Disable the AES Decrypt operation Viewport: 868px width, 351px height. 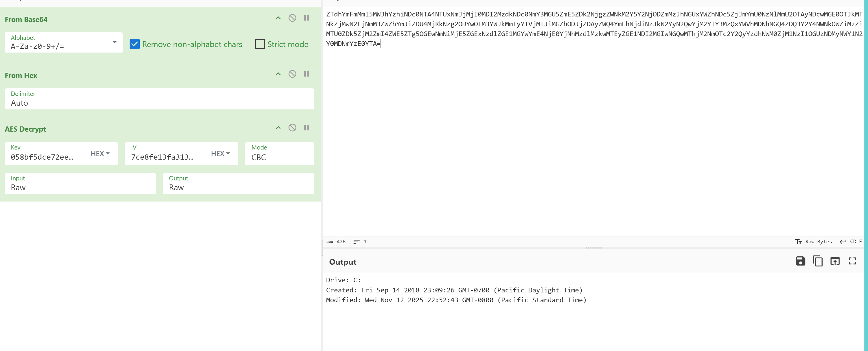292,128
